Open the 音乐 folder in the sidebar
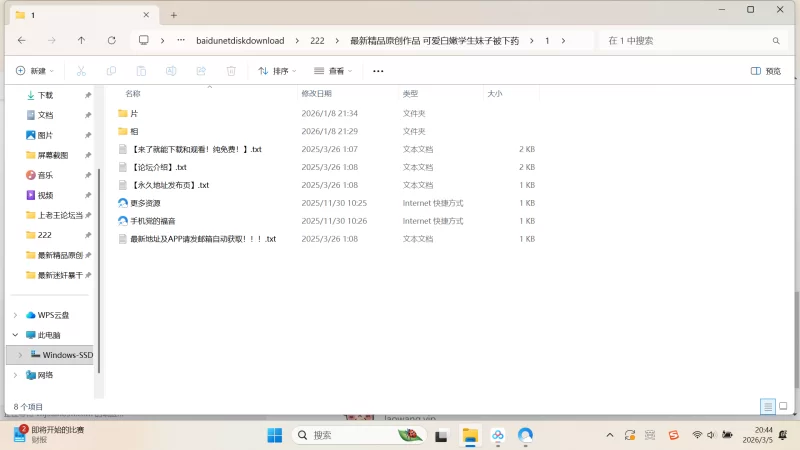The height and width of the screenshot is (450, 800). tap(45, 175)
